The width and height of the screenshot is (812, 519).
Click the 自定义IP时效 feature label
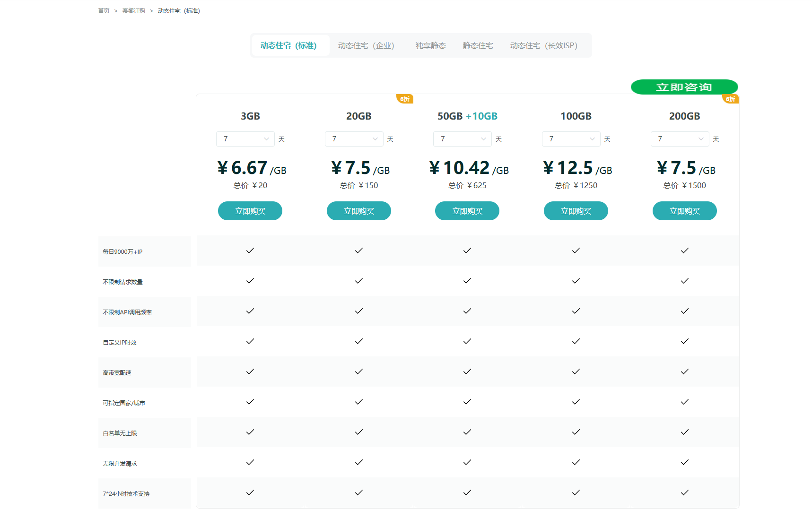120,343
